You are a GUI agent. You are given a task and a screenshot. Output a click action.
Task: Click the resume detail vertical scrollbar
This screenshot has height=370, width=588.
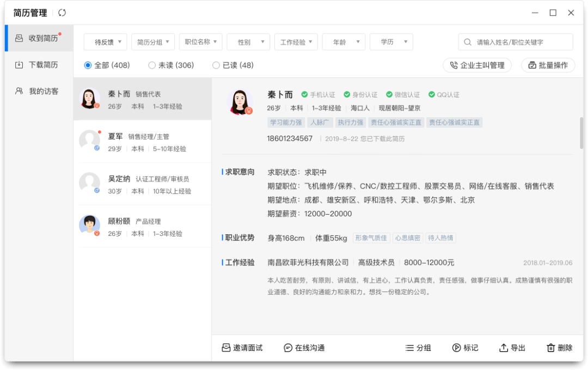click(581, 133)
